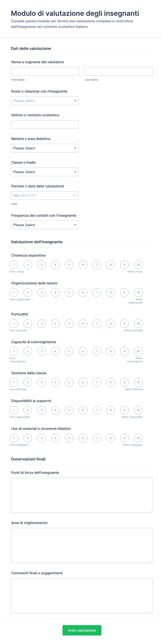Click the Invia valutazione button

(82, 630)
